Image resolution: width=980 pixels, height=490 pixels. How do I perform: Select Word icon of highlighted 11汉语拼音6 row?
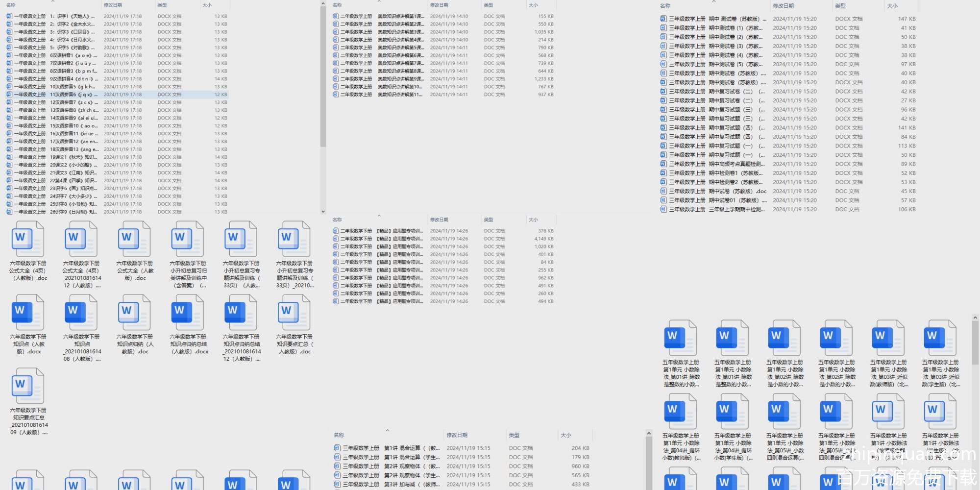9,95
